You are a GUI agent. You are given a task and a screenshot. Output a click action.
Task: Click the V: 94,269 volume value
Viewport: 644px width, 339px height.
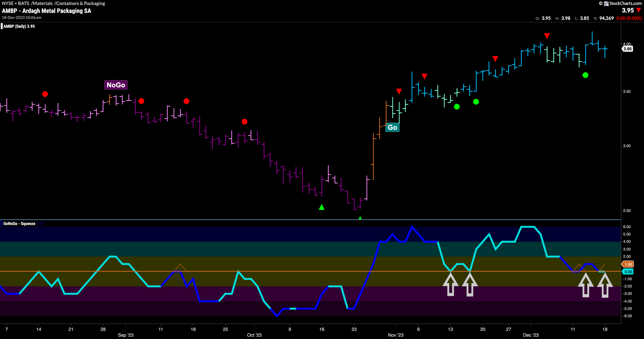tap(603, 18)
